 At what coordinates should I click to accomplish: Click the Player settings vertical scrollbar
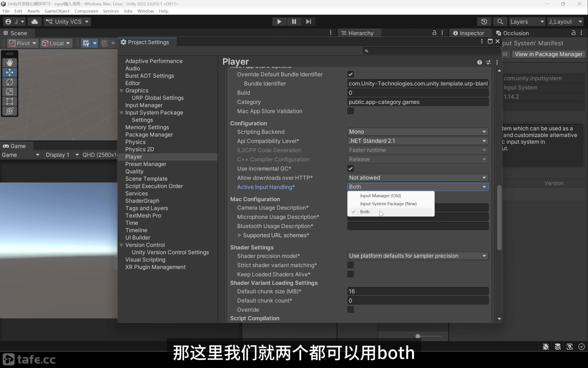point(499,218)
